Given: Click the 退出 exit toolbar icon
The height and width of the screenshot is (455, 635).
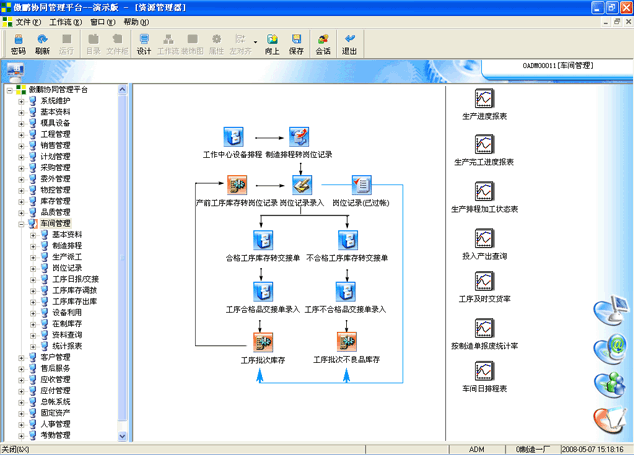Looking at the screenshot, I should pos(349,44).
